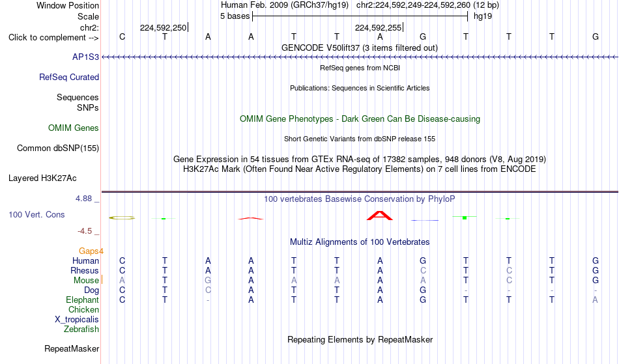Screen dimensions: 619x364
Task: Click the large red A conservation logo
Action: pyautogui.click(x=379, y=216)
